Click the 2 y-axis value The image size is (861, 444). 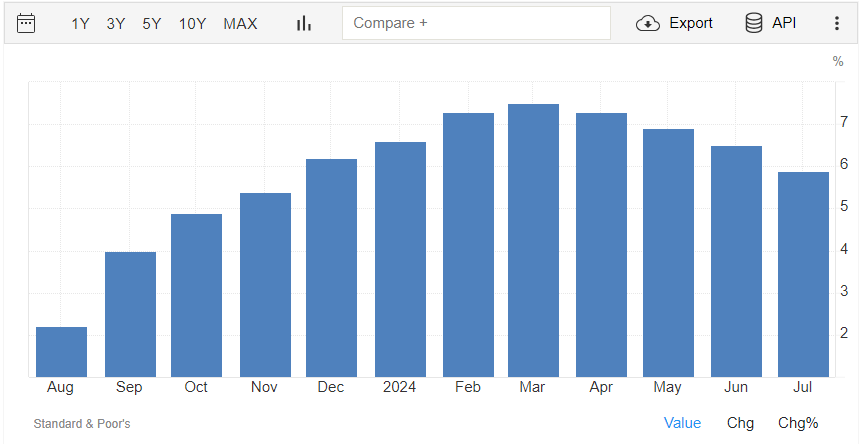[x=844, y=333]
